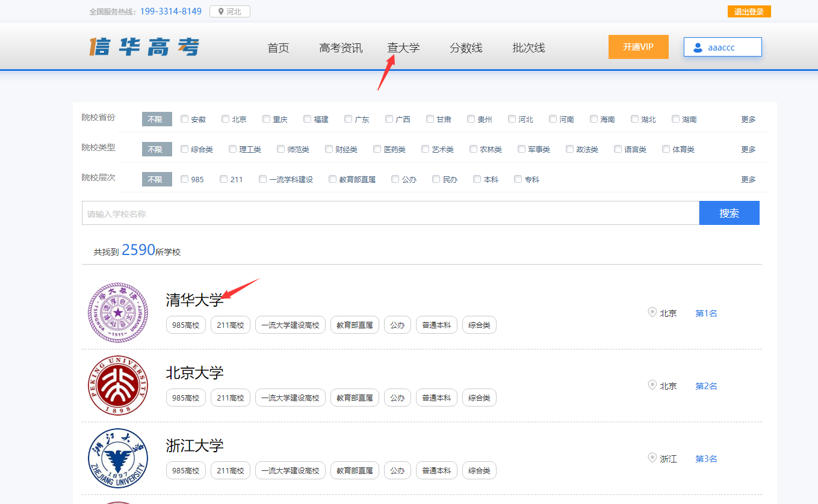Select the 一流学科建设 checkbox

tap(263, 179)
